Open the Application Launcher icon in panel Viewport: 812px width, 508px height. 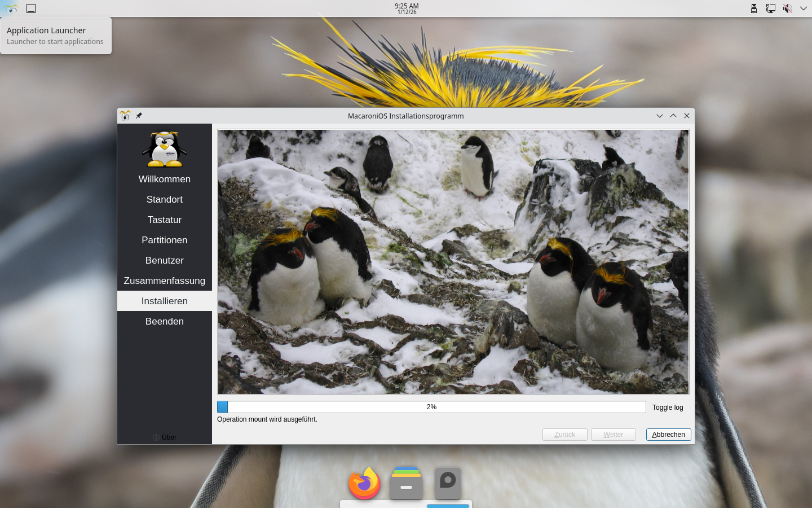pyautogui.click(x=11, y=8)
